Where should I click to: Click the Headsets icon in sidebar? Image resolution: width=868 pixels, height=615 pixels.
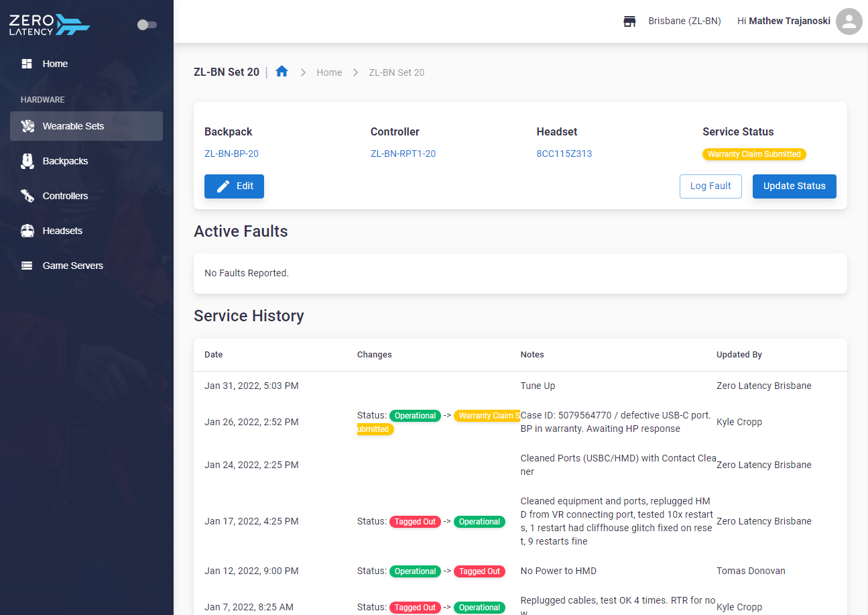click(27, 231)
